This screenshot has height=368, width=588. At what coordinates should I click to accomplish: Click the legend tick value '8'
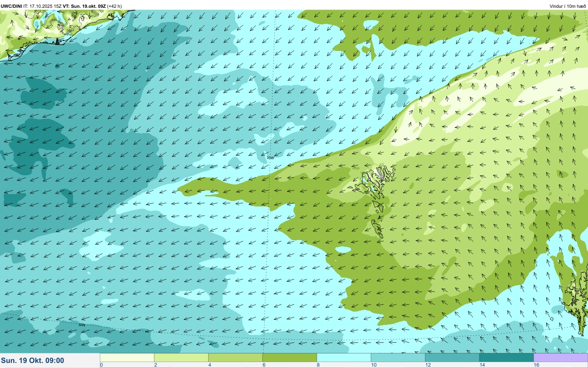(318, 365)
